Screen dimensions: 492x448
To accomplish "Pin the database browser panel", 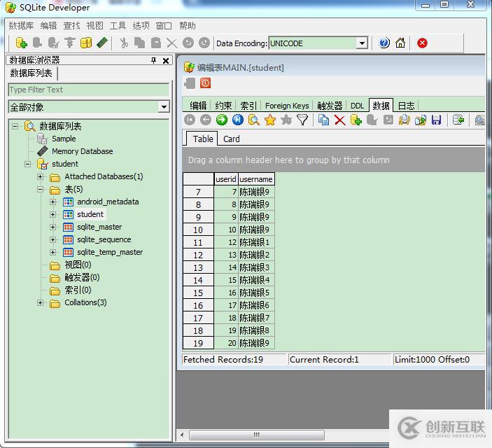I will [153, 60].
